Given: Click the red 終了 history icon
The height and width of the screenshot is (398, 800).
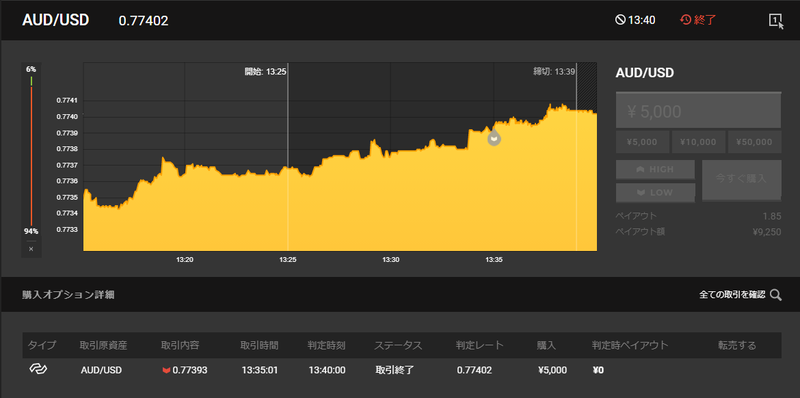Looking at the screenshot, I should click(x=686, y=20).
